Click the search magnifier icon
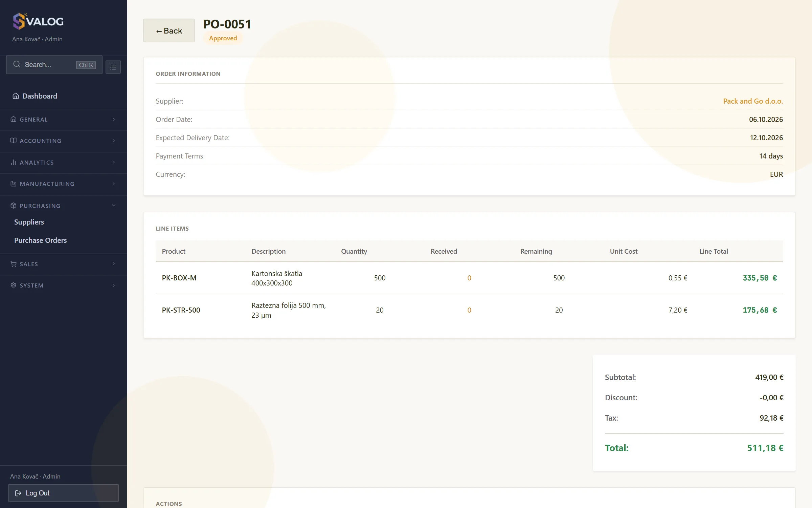Image resolution: width=812 pixels, height=508 pixels. click(17, 64)
